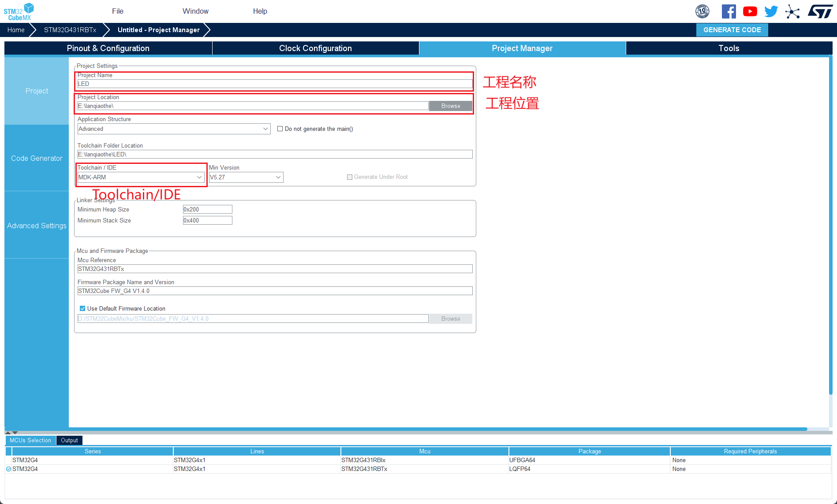This screenshot has height=504, width=837.
Task: Click the STM32CubeMX logo icon
Action: pos(19,11)
